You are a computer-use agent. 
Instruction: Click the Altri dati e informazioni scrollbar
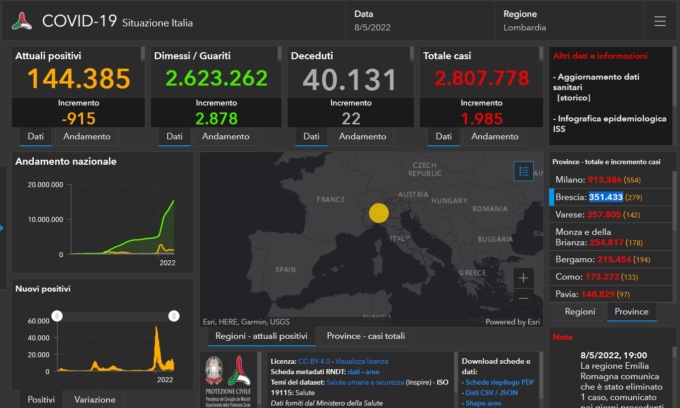[x=674, y=77]
